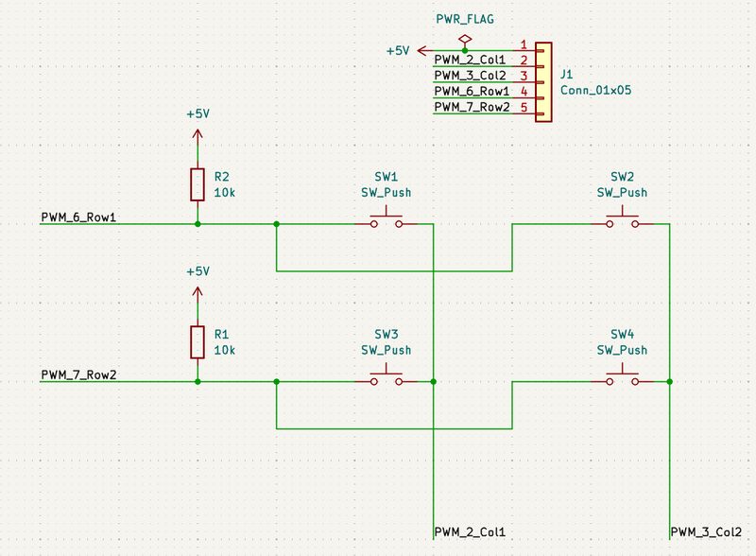Click the SW_Push value under SW4
This screenshot has height=556, width=756.
point(623,351)
